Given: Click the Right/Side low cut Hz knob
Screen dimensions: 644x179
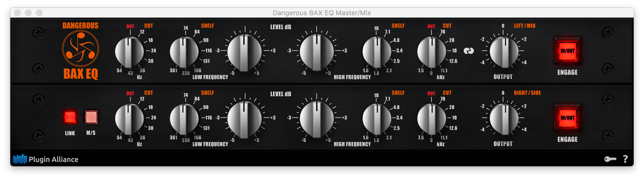Looking at the screenshot, I should pos(129,119).
